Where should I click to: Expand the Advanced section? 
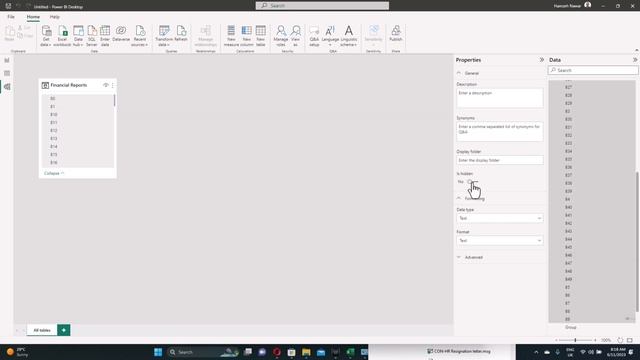click(x=459, y=257)
